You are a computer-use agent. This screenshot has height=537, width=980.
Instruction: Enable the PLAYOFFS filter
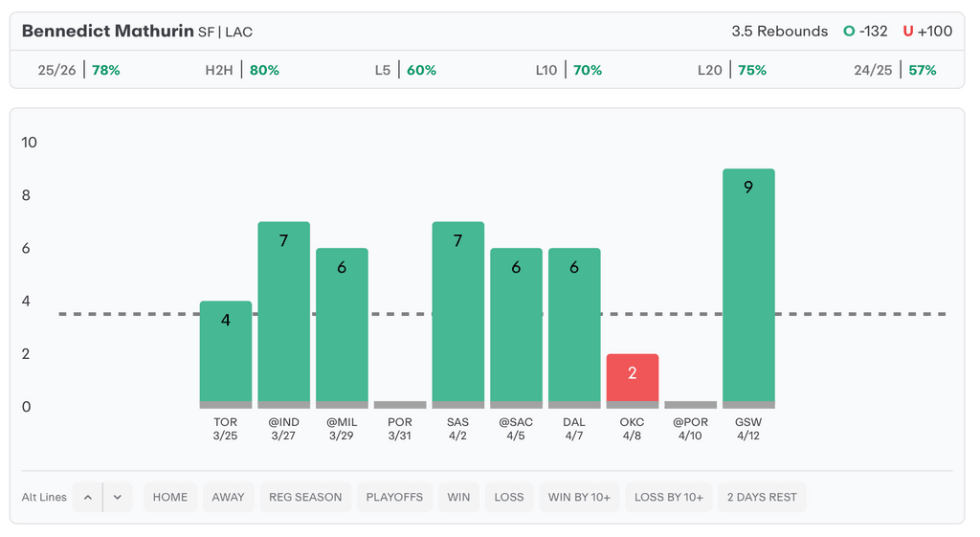[x=394, y=497]
